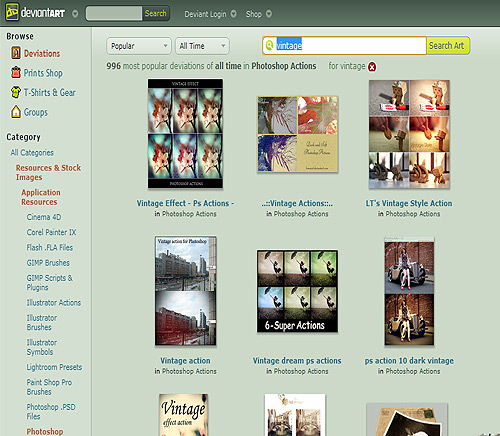Choose Corel Painter IX category

(51, 232)
